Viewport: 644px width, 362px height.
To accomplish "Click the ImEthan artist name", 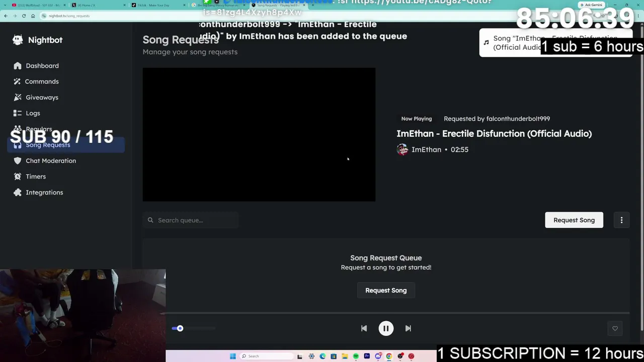I will [x=426, y=150].
